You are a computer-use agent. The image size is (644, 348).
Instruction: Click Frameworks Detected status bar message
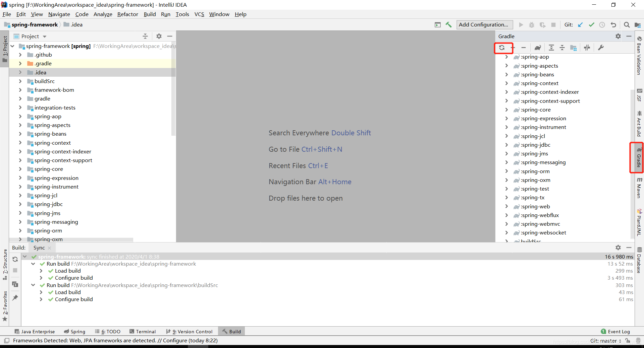[x=115, y=341]
